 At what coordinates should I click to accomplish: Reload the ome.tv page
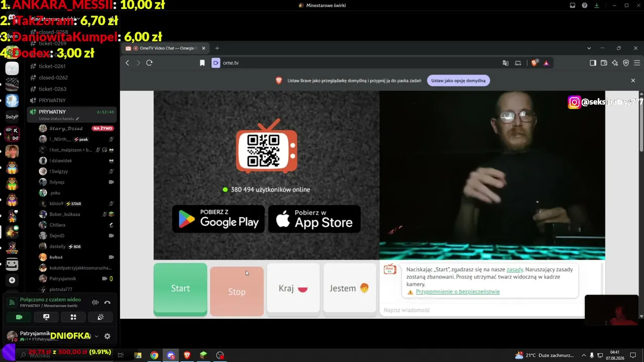coord(149,63)
